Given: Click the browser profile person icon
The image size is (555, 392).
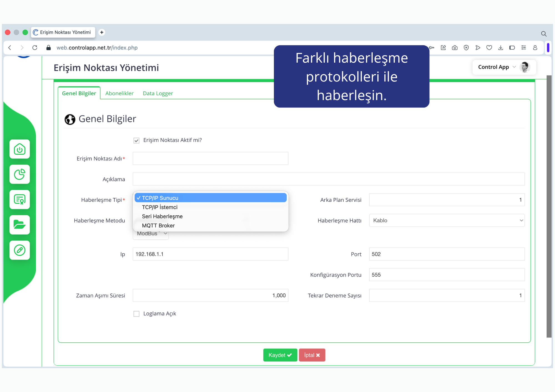Looking at the screenshot, I should 535,48.
